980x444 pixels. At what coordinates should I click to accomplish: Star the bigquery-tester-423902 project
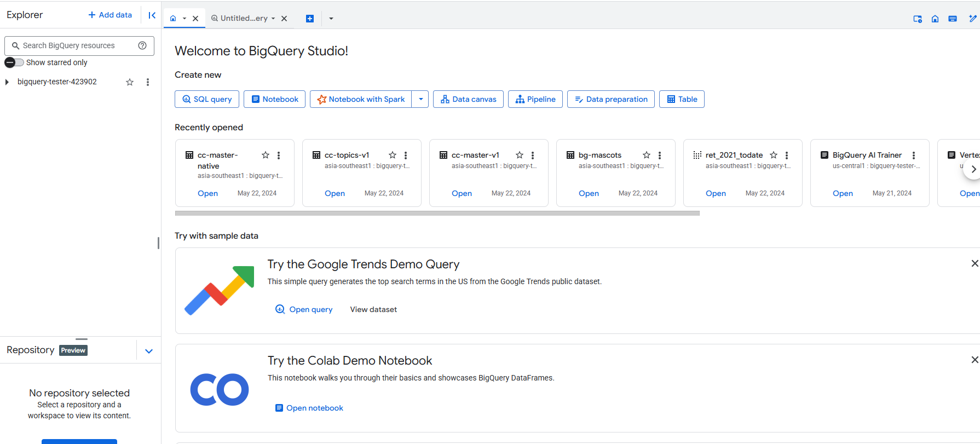pos(130,82)
